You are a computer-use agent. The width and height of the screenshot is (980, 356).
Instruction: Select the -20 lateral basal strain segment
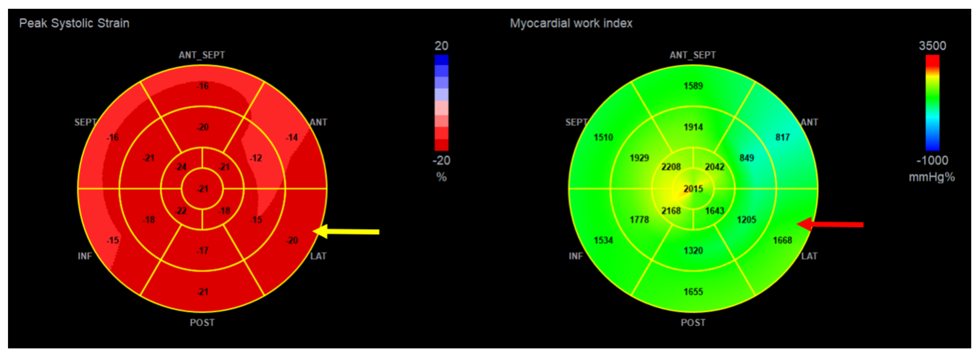[x=292, y=240]
